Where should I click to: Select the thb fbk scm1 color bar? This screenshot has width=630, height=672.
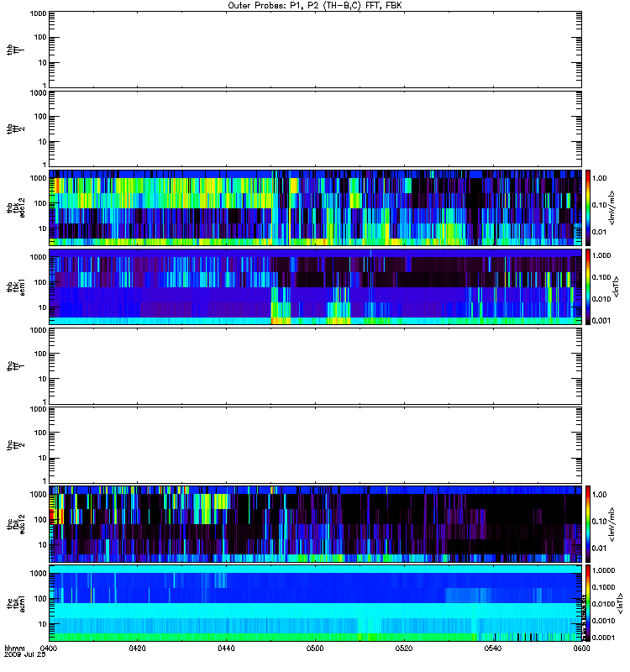tap(588, 286)
